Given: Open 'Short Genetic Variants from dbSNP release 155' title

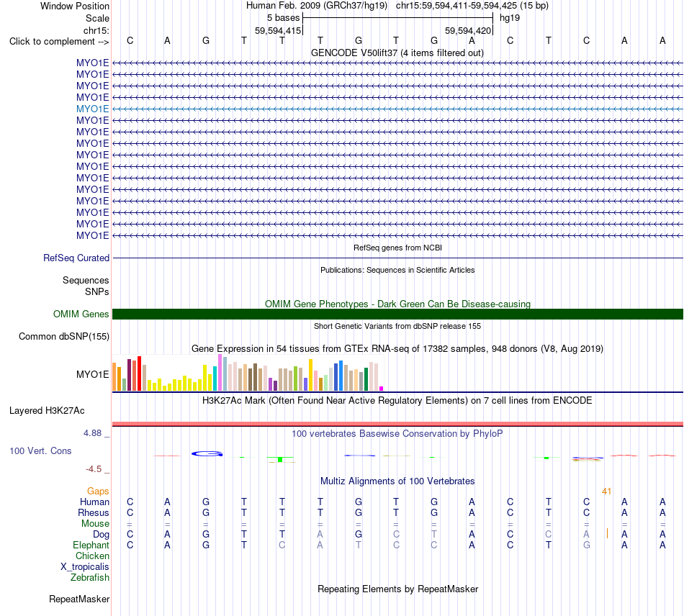Looking at the screenshot, I should 397,326.
